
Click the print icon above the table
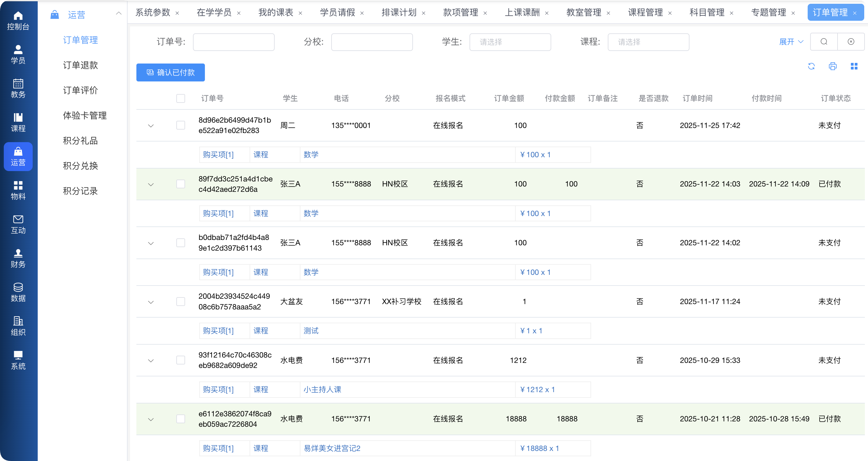coord(832,66)
